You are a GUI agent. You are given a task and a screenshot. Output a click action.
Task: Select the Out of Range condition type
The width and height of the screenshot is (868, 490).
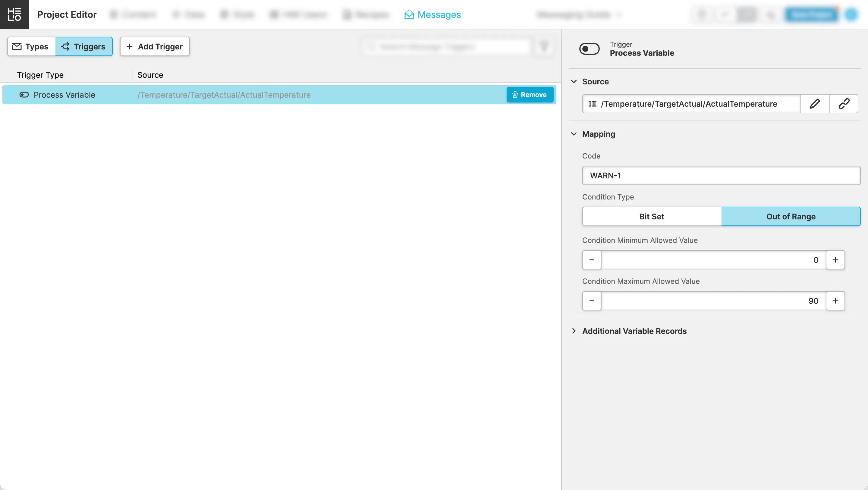791,216
